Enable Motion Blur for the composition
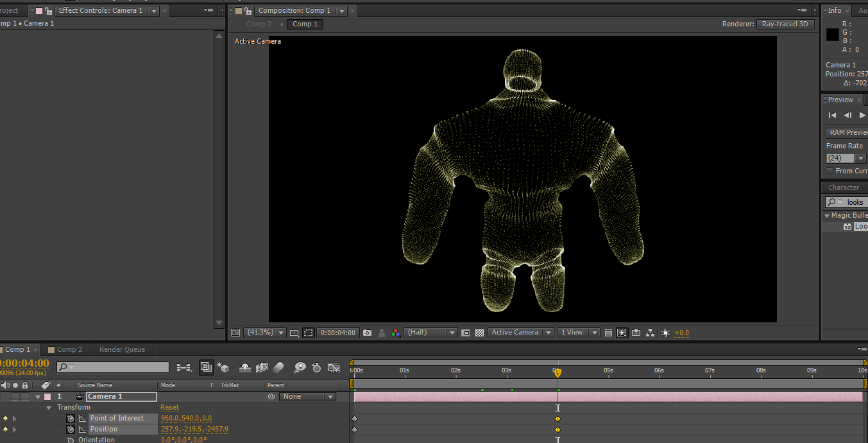Screen dimensions: 868x443 pyautogui.click(x=279, y=367)
